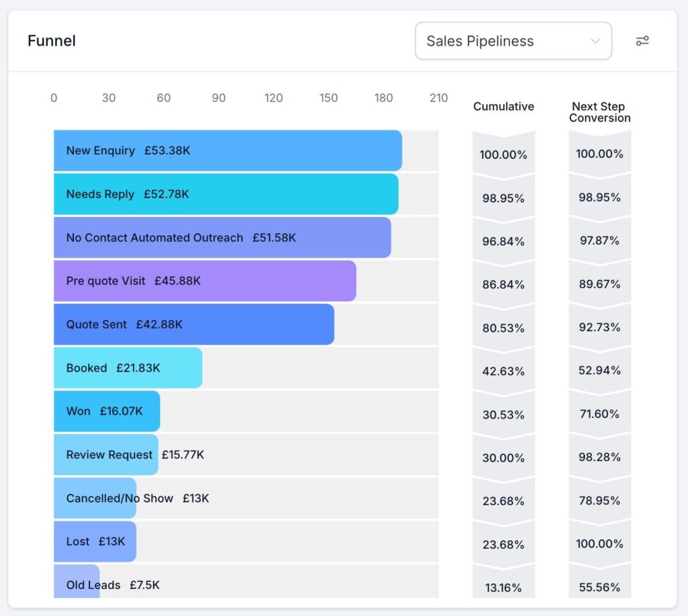Image resolution: width=688 pixels, height=616 pixels.
Task: Select the Needs Reply bar
Action: click(226, 194)
